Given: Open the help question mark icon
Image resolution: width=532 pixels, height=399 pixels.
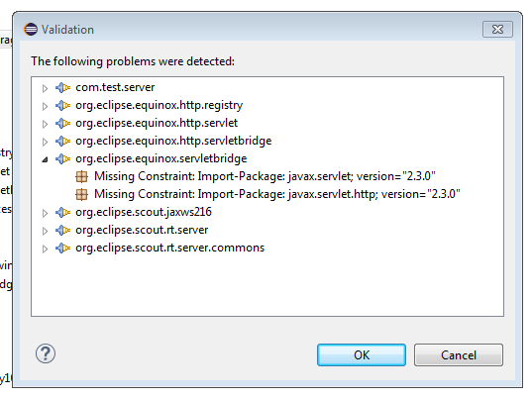Looking at the screenshot, I should pyautogui.click(x=46, y=353).
